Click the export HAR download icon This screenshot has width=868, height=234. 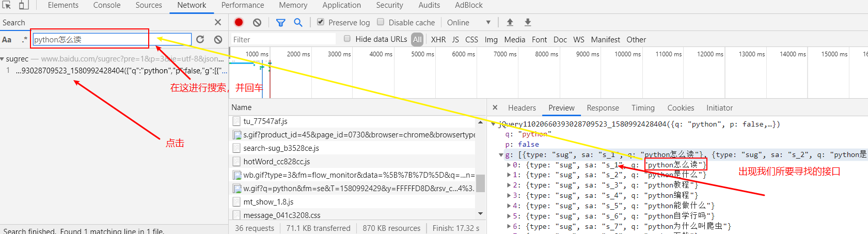coord(528,22)
